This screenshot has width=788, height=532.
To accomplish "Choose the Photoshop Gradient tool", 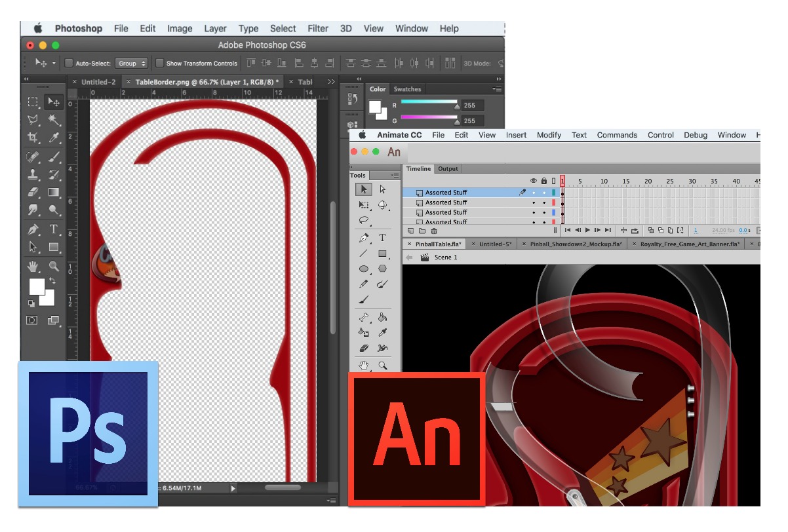I will pyautogui.click(x=54, y=193).
